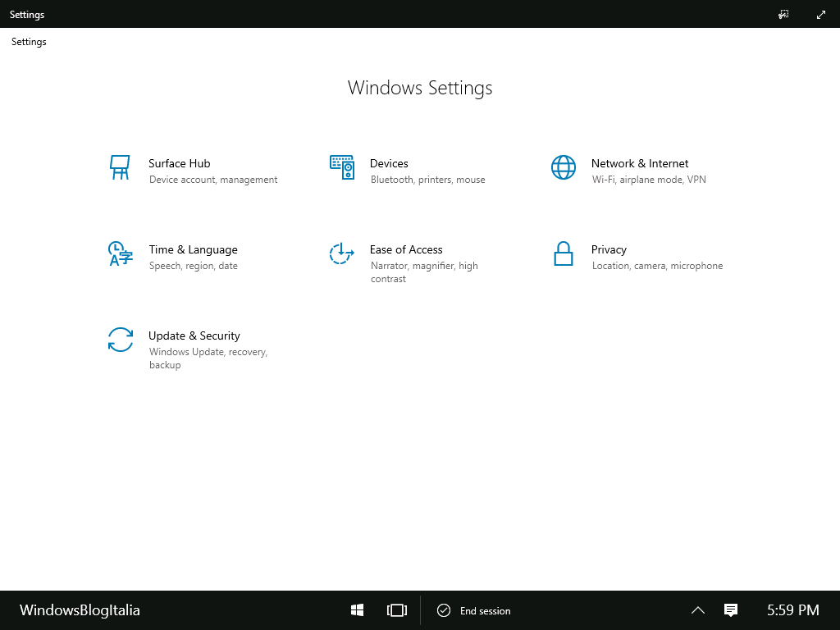The height and width of the screenshot is (630, 840).
Task: Show hidden items with the taskbar up chevron
Action: [697, 610]
